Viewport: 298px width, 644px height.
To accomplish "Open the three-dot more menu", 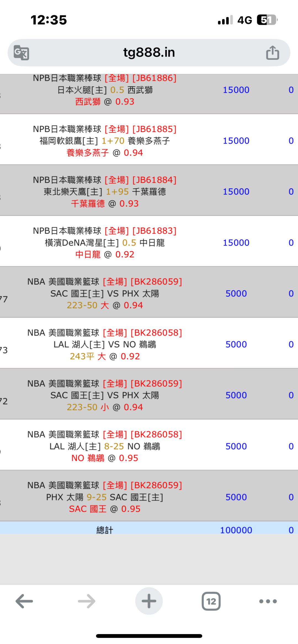I will click(268, 601).
